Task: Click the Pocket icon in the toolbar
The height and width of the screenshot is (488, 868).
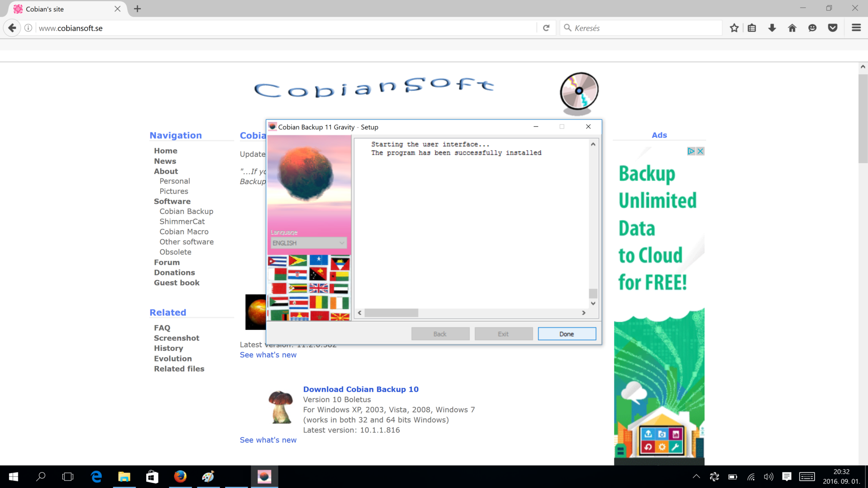Action: [x=832, y=28]
